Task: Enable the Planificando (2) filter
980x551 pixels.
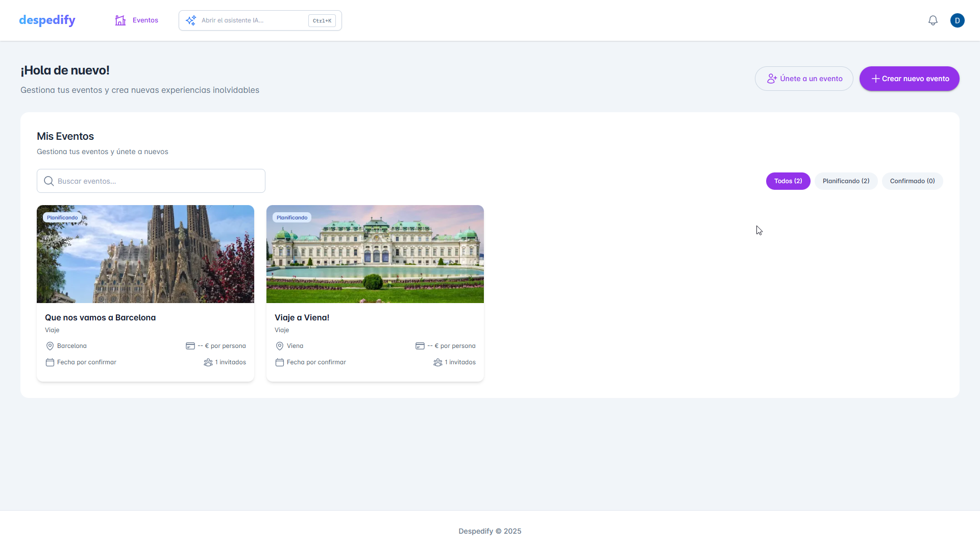Action: 846,181
